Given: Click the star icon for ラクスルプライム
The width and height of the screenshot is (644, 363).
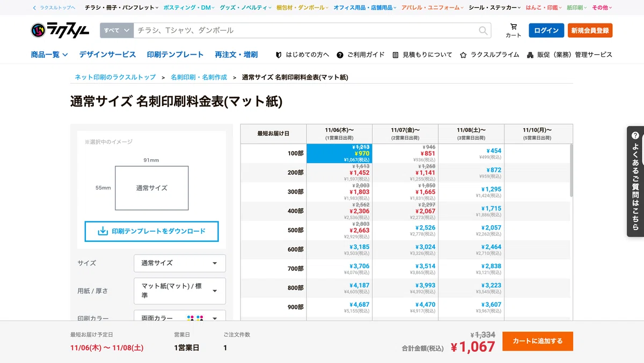Looking at the screenshot, I should tap(463, 55).
